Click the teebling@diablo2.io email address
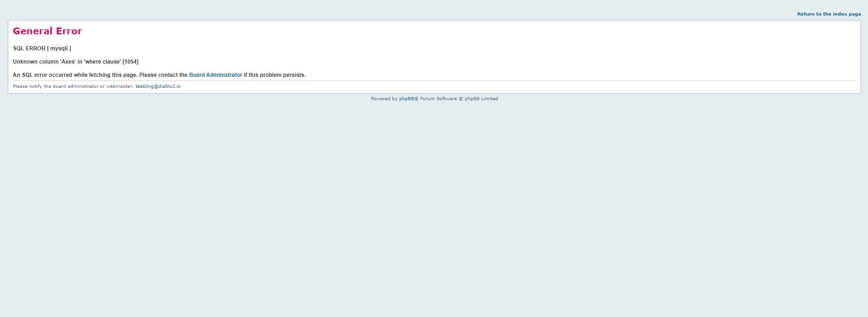This screenshot has width=868, height=317. [x=158, y=86]
